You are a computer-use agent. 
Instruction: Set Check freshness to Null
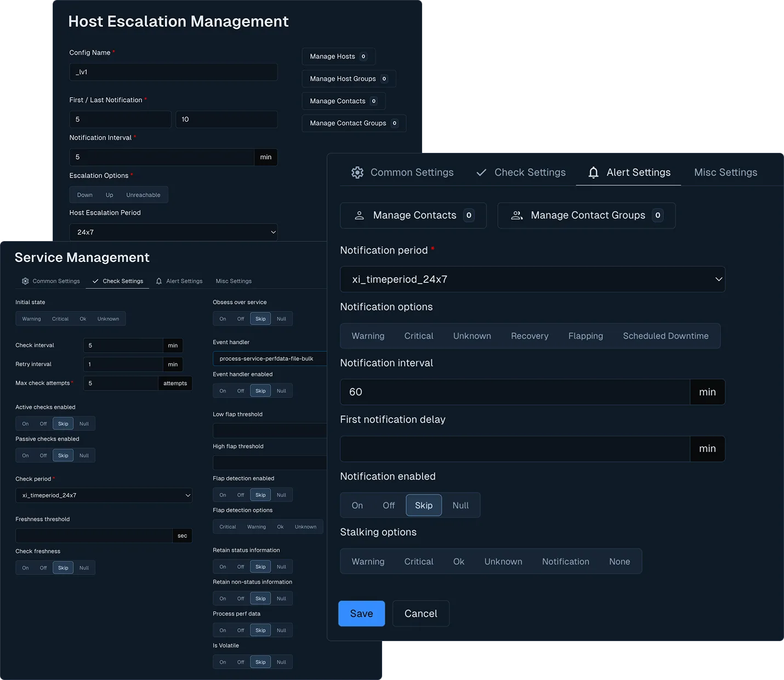[84, 568]
